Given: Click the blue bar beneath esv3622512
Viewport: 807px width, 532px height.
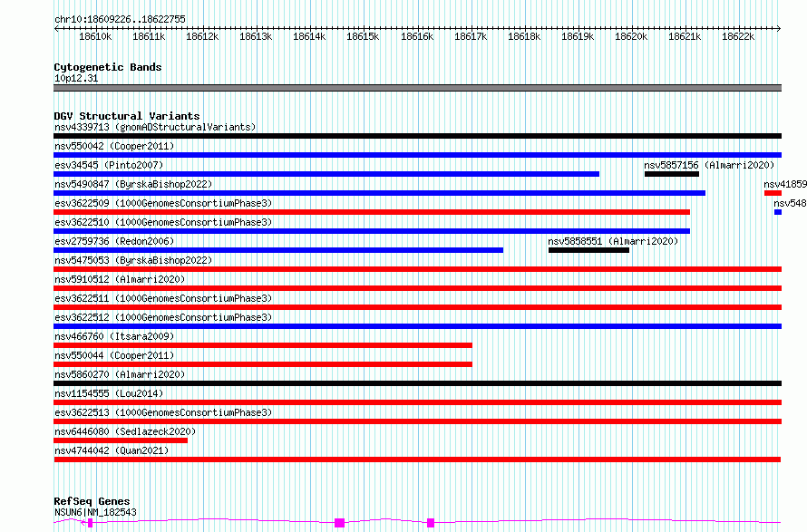Looking at the screenshot, I should tap(417, 326).
